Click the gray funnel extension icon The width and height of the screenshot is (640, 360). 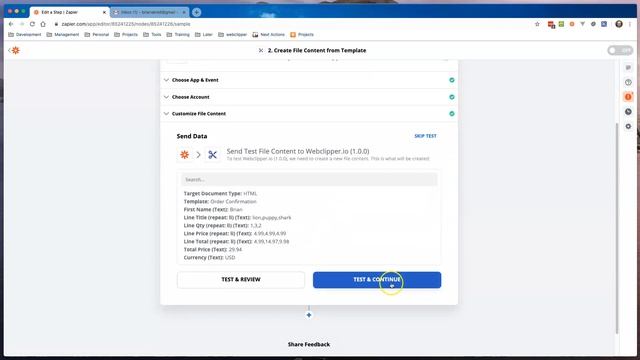tap(582, 24)
